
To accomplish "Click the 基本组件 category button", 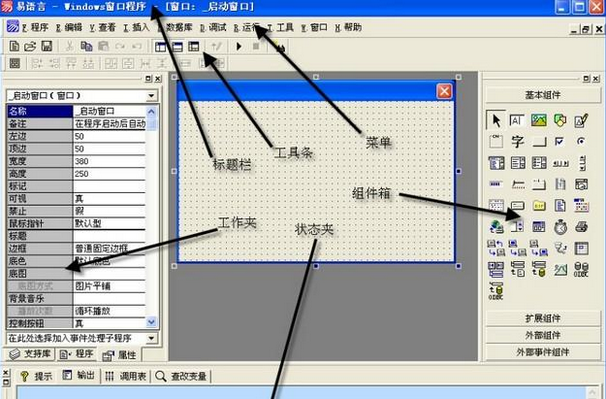I will (543, 95).
